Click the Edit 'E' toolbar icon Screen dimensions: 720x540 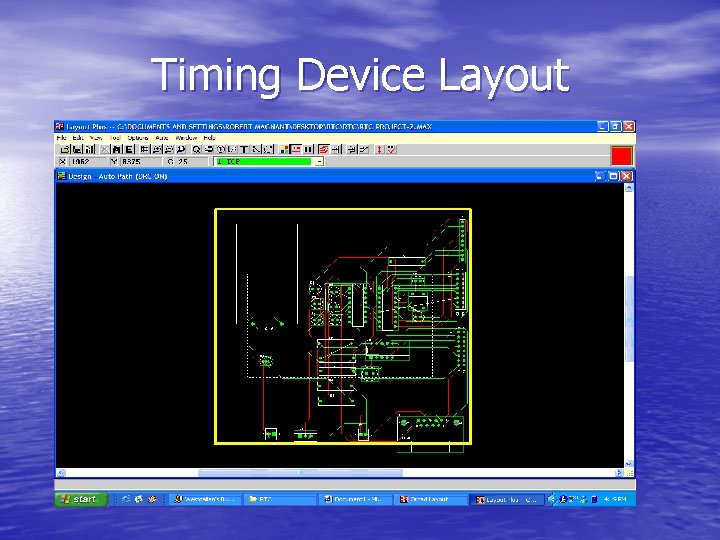(129, 149)
